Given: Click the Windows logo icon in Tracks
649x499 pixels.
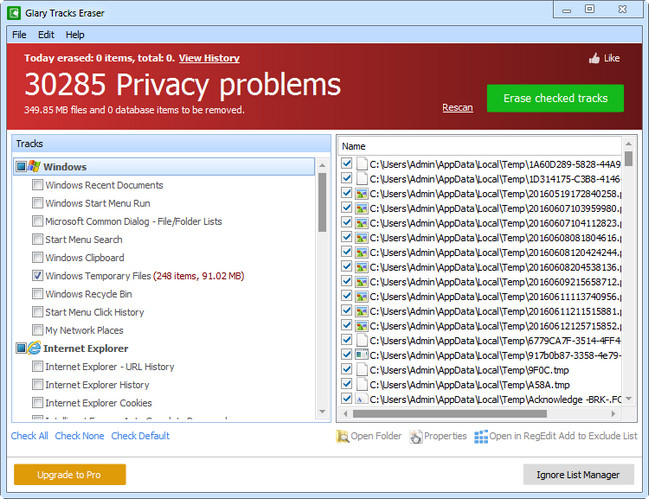Looking at the screenshot, I should [x=33, y=167].
